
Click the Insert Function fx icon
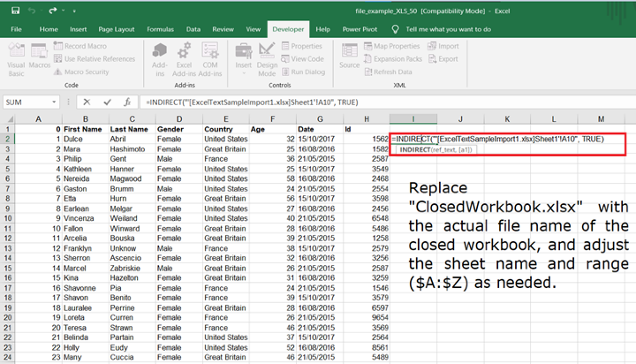(128, 102)
